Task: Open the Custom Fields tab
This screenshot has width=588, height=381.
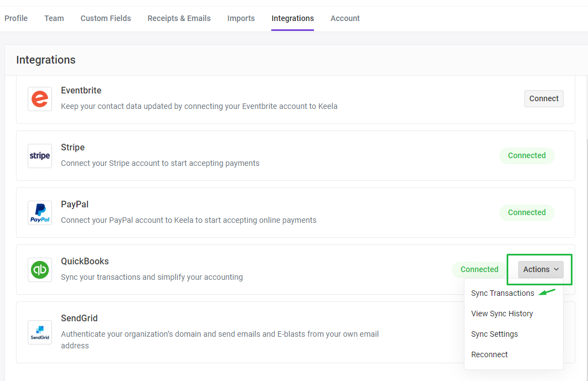Action: pyautogui.click(x=106, y=18)
